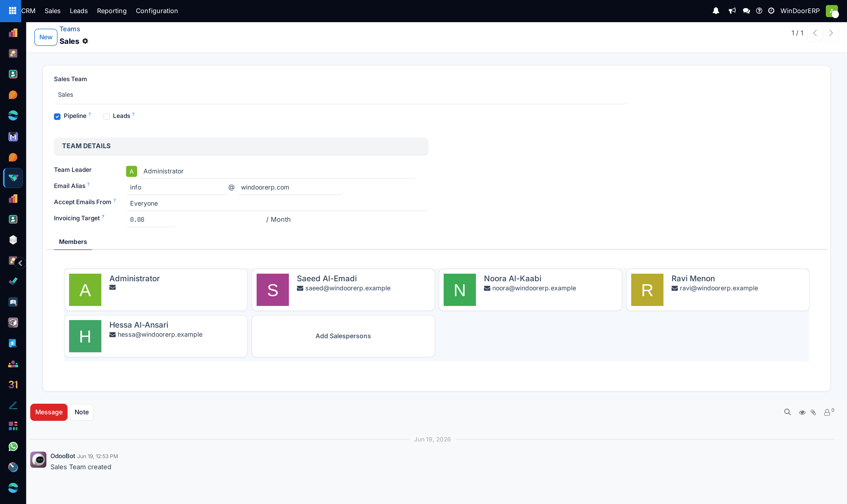This screenshot has height=504, width=847.
Task: Open the speedometer gauge app in sidebar
Action: (x=13, y=467)
